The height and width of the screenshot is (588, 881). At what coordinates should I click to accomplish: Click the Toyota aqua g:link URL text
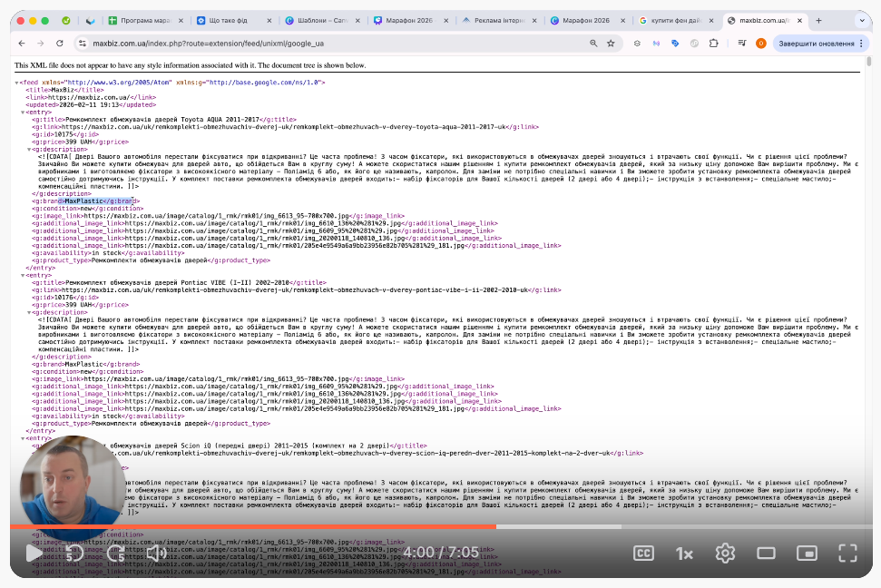coord(284,127)
